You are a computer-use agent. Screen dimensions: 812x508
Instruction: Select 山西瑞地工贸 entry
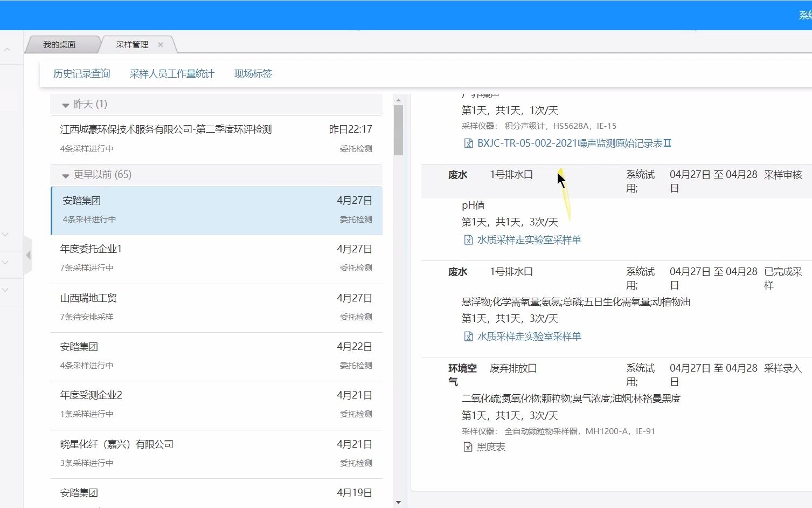pyautogui.click(x=216, y=308)
